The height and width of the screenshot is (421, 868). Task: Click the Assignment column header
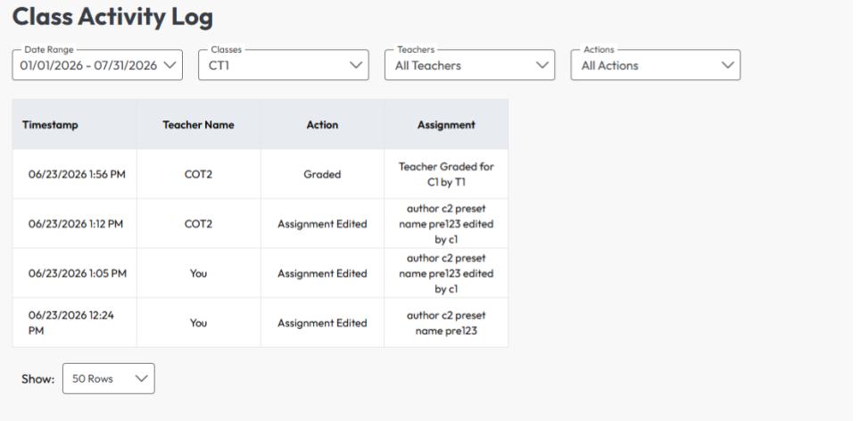pos(446,125)
